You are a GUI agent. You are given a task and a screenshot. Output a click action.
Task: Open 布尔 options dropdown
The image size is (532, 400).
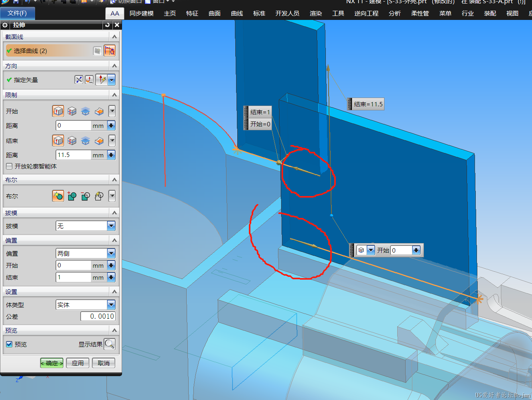pos(112,196)
